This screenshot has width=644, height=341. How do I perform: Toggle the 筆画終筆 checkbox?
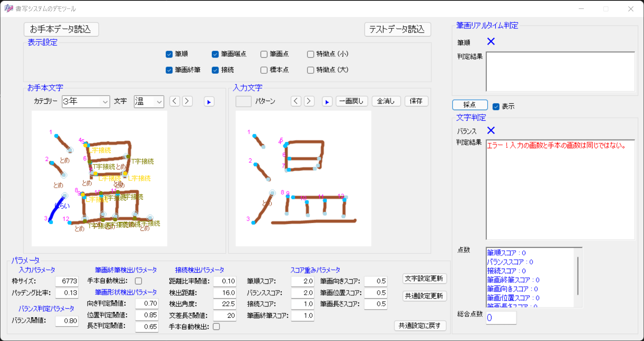coord(169,70)
